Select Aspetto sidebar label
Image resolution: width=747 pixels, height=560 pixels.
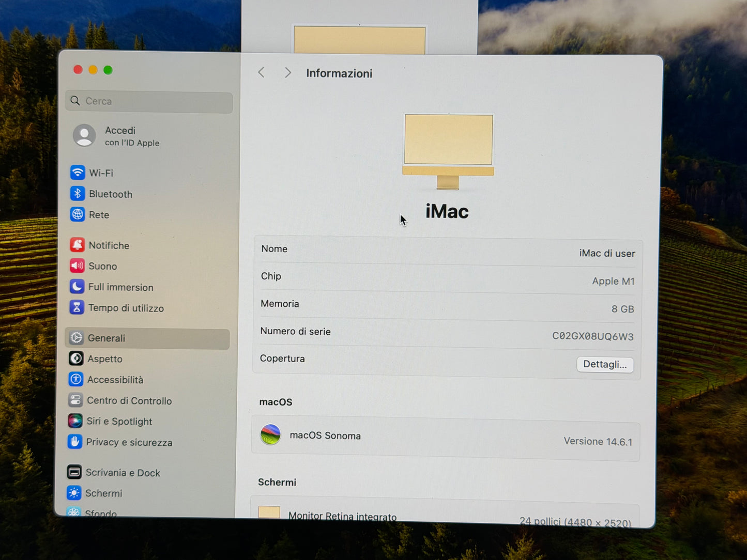point(104,359)
